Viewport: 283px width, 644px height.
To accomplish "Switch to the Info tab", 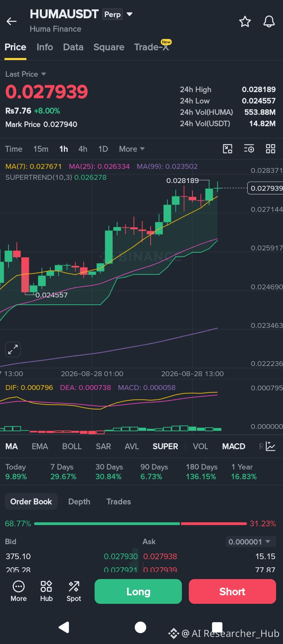I will (45, 47).
